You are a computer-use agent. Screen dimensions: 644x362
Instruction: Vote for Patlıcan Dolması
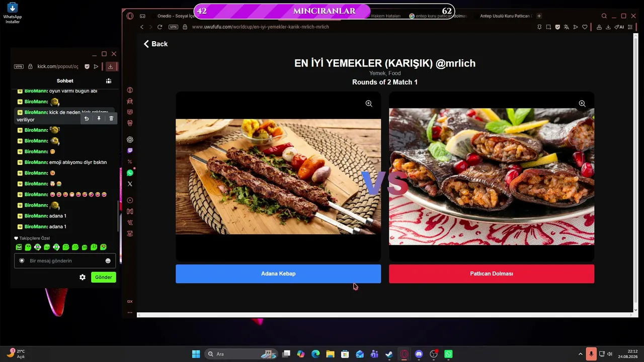pyautogui.click(x=492, y=274)
